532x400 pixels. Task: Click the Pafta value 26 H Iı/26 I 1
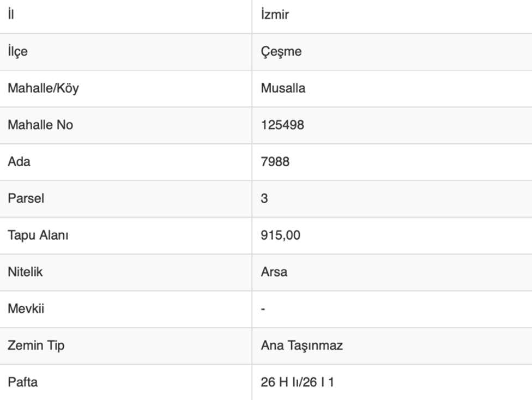coord(298,383)
